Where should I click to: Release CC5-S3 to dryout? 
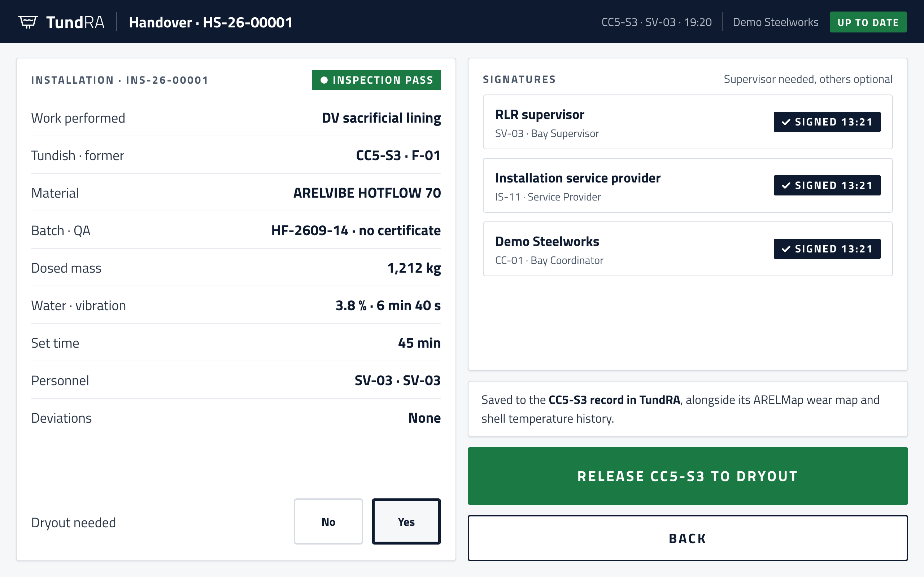(x=688, y=476)
